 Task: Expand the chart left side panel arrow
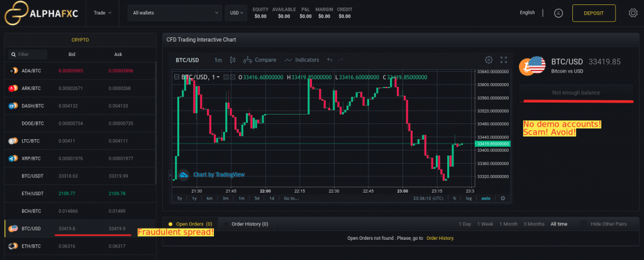tap(170, 175)
